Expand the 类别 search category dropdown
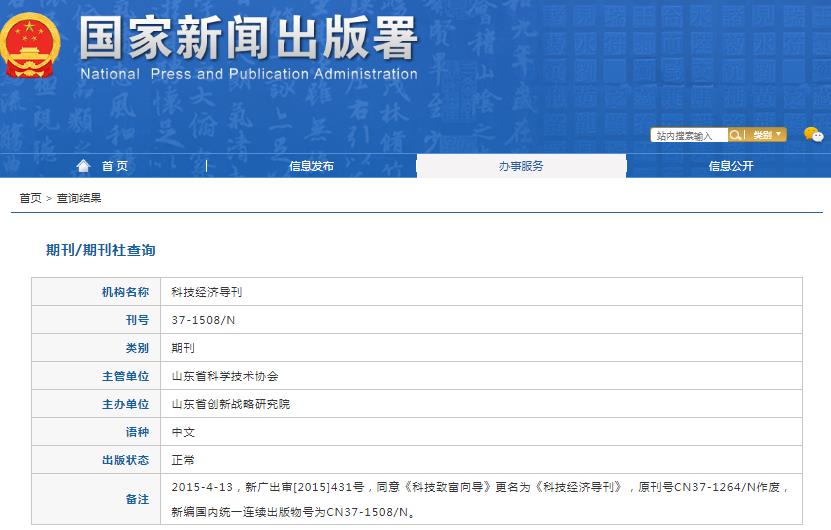 [x=767, y=135]
